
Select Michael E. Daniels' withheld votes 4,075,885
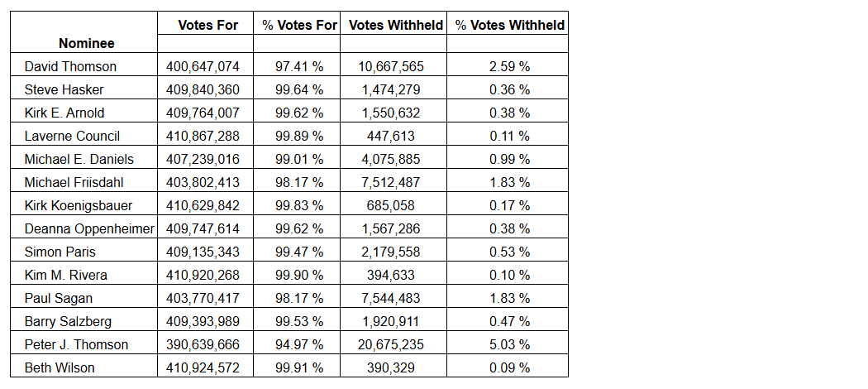(x=392, y=159)
